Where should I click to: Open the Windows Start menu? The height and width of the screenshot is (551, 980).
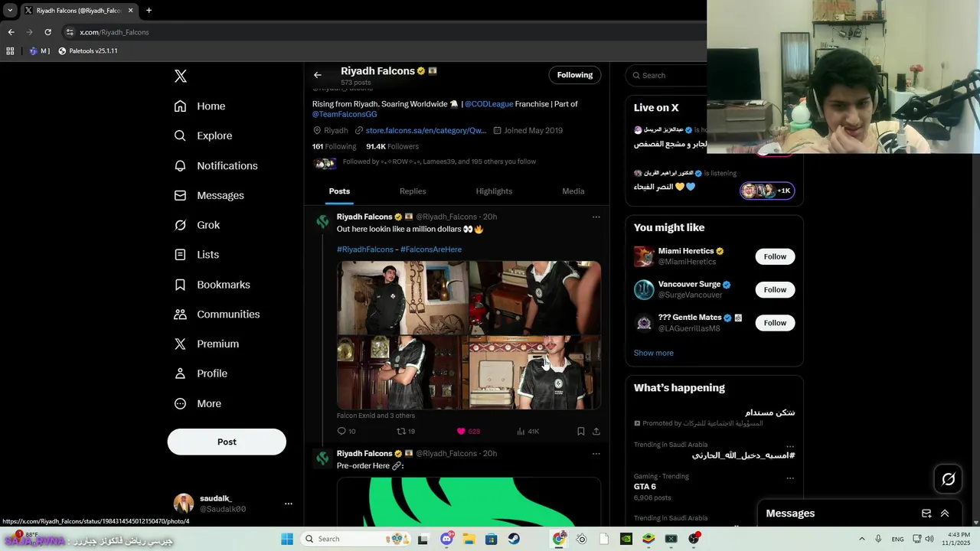point(287,539)
